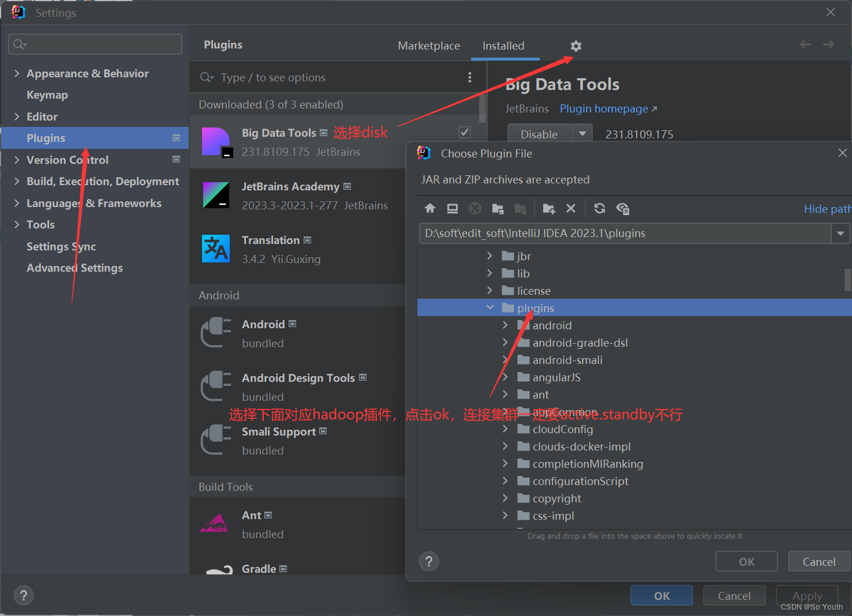
Task: Click the plugin list vertical scrollbar
Action: [x=483, y=110]
